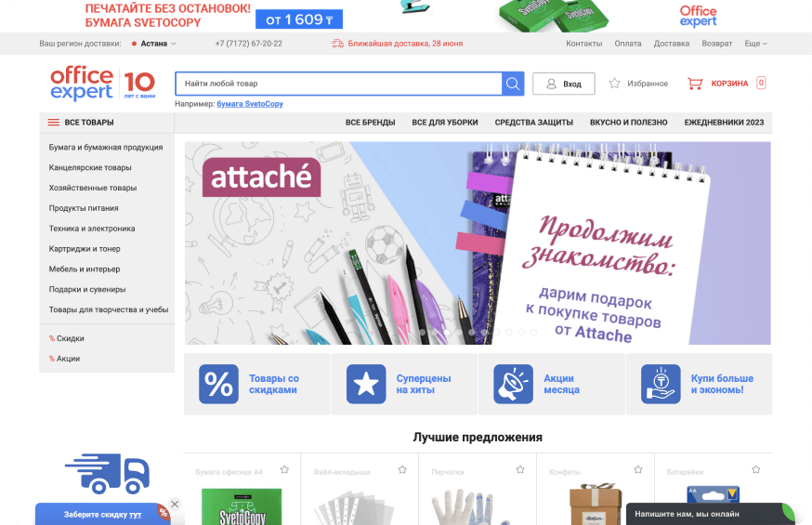Viewport: 812px width, 525px height.
Task: Click the megaphone Акции месяца icon
Action: coord(513,384)
